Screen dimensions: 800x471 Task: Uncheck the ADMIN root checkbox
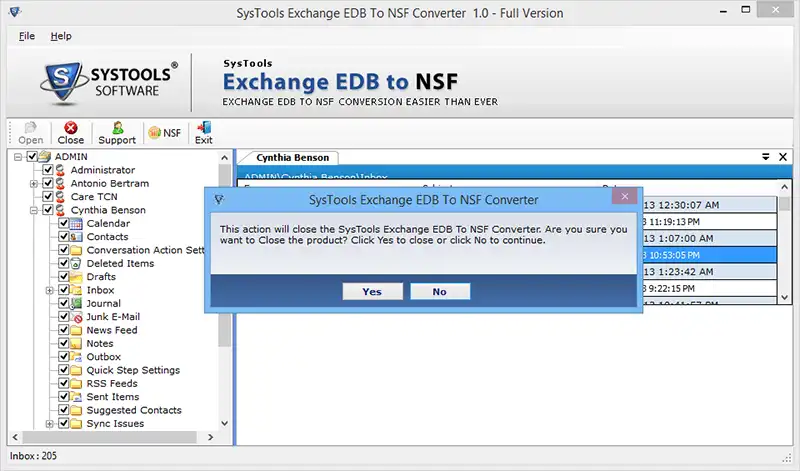click(x=32, y=156)
